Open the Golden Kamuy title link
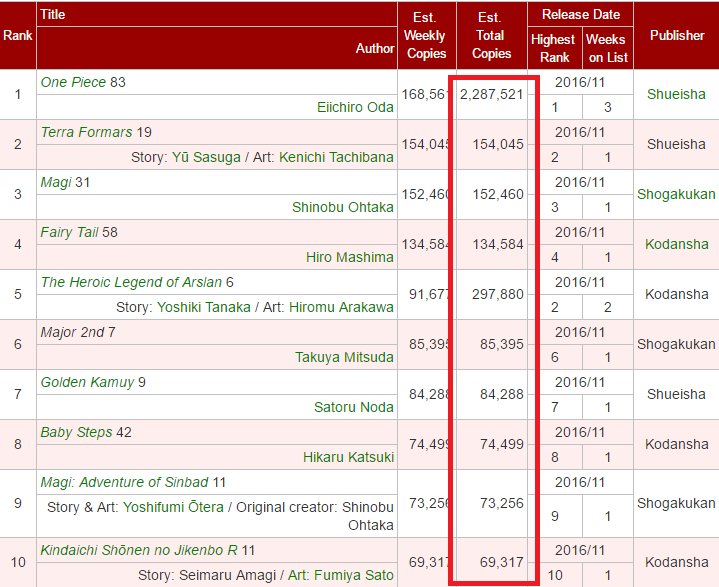Image resolution: width=719 pixels, height=587 pixels. 87,382
